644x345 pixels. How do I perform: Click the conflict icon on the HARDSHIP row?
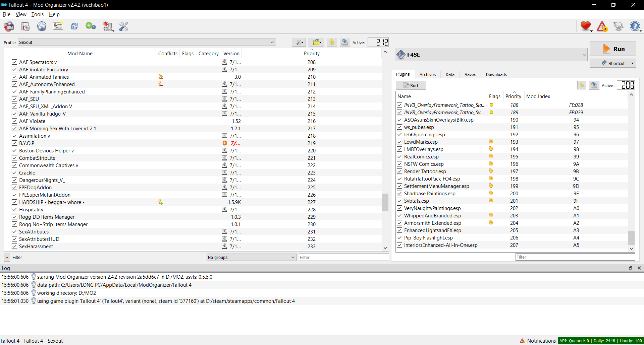(161, 202)
